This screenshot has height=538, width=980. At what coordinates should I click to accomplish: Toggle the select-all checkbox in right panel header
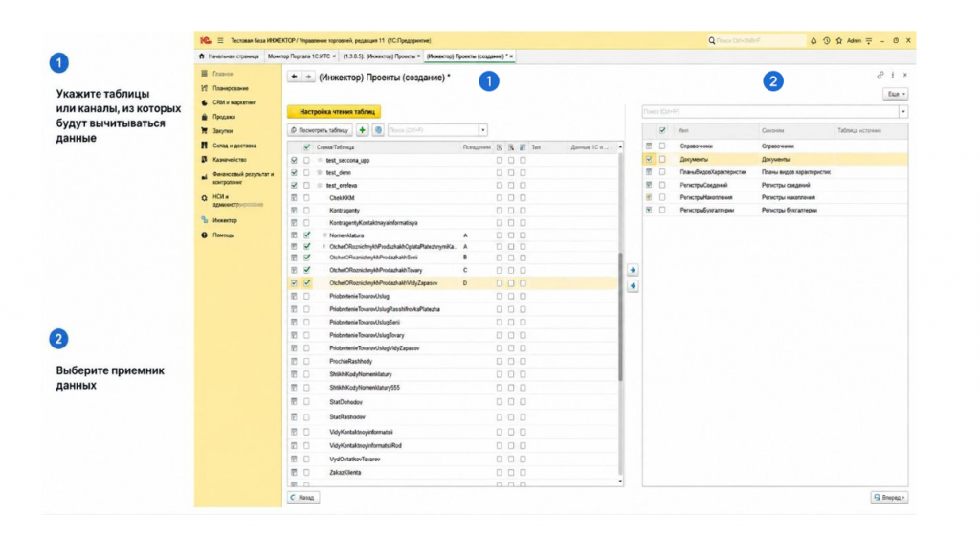click(x=662, y=130)
